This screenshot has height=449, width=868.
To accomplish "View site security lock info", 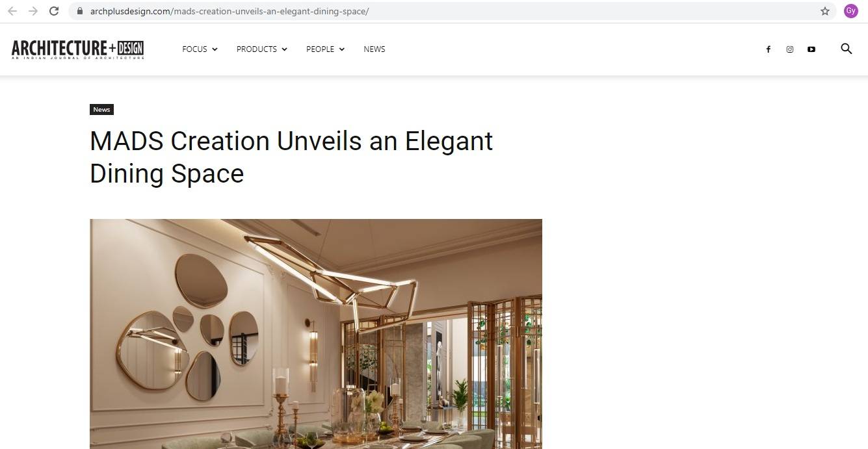I will point(81,11).
